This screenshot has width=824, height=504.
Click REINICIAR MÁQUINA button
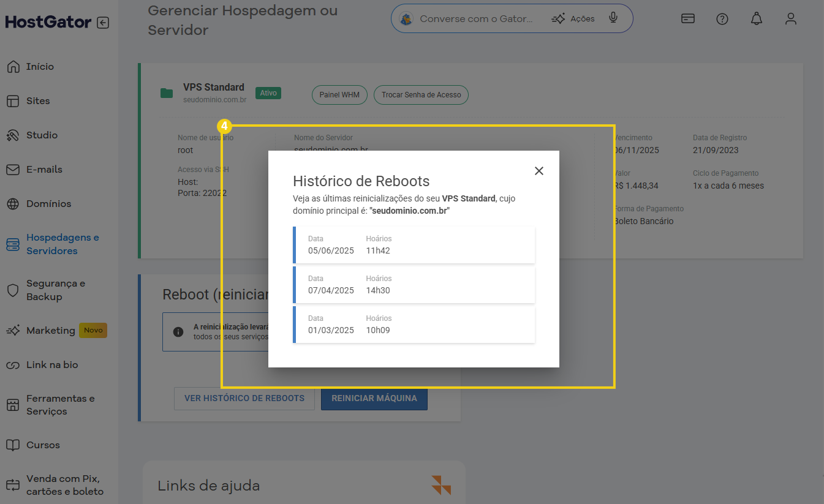[x=374, y=398]
